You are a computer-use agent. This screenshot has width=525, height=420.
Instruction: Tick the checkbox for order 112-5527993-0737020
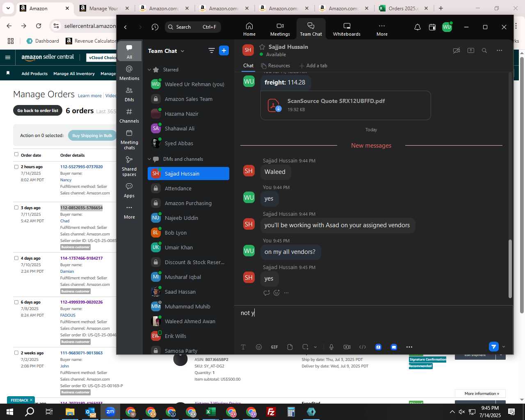tap(16, 167)
